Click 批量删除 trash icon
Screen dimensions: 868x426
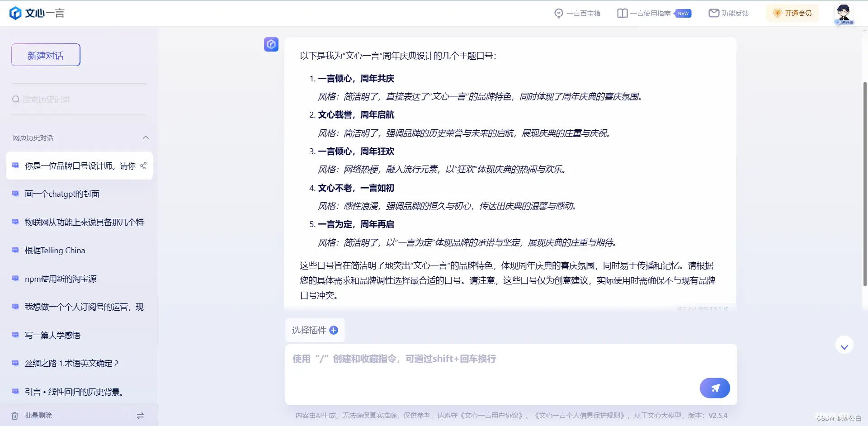tap(15, 416)
